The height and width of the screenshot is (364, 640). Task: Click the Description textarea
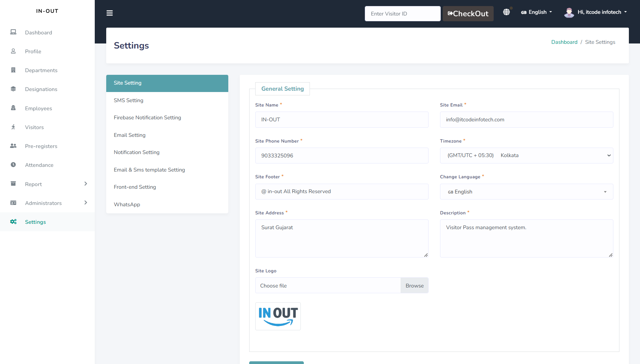[x=526, y=238]
